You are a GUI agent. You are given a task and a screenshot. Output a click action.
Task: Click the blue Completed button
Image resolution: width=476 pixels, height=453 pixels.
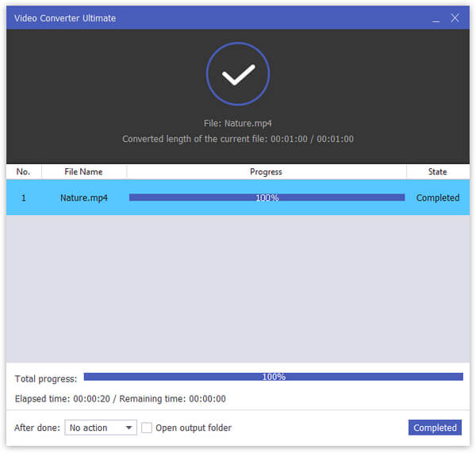435,428
